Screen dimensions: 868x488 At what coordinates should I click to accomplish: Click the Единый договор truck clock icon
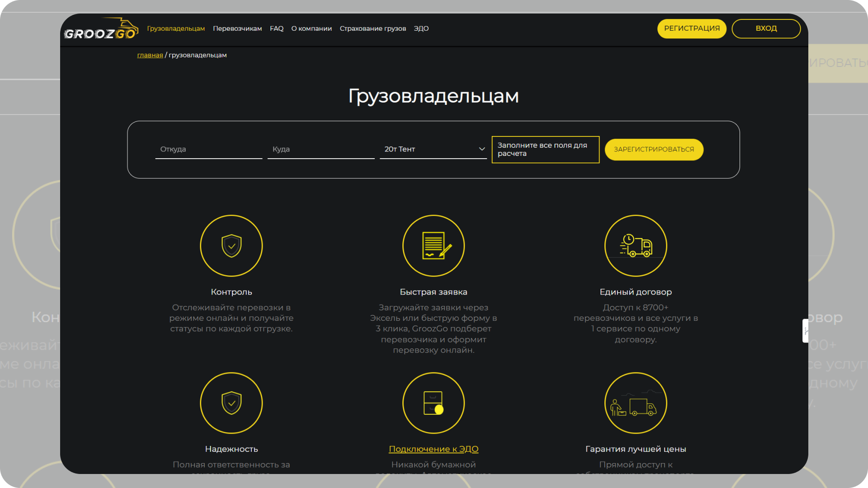click(x=636, y=246)
